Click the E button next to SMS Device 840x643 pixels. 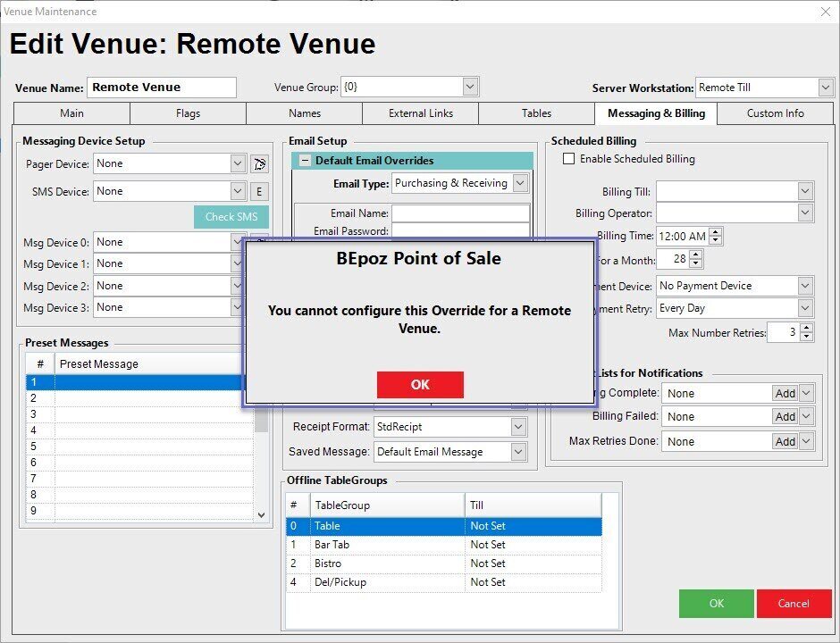[259, 191]
